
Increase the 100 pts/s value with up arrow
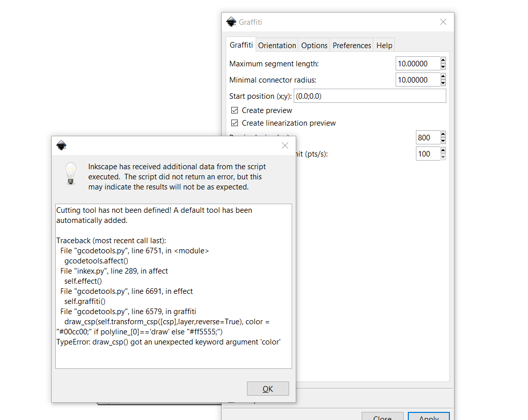pos(443,150)
